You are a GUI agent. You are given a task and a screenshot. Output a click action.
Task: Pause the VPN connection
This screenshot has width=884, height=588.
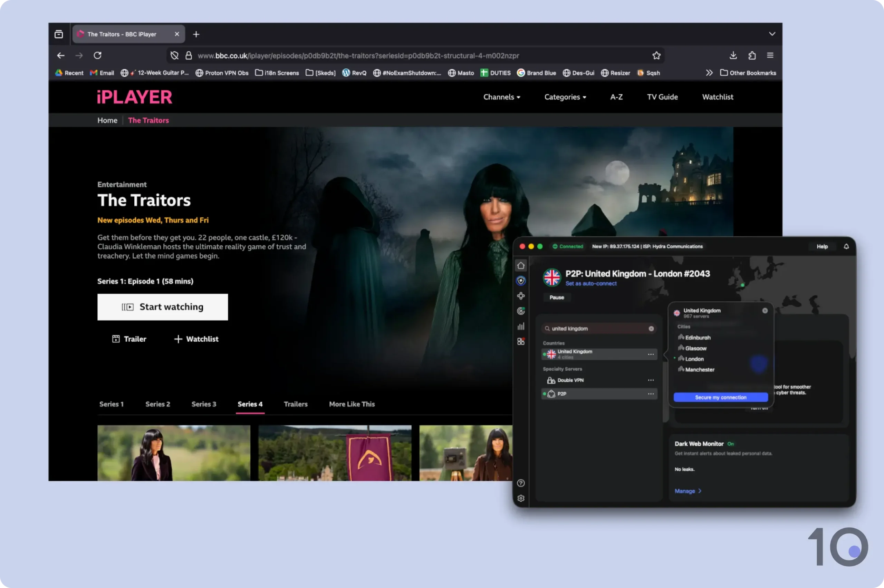click(556, 297)
